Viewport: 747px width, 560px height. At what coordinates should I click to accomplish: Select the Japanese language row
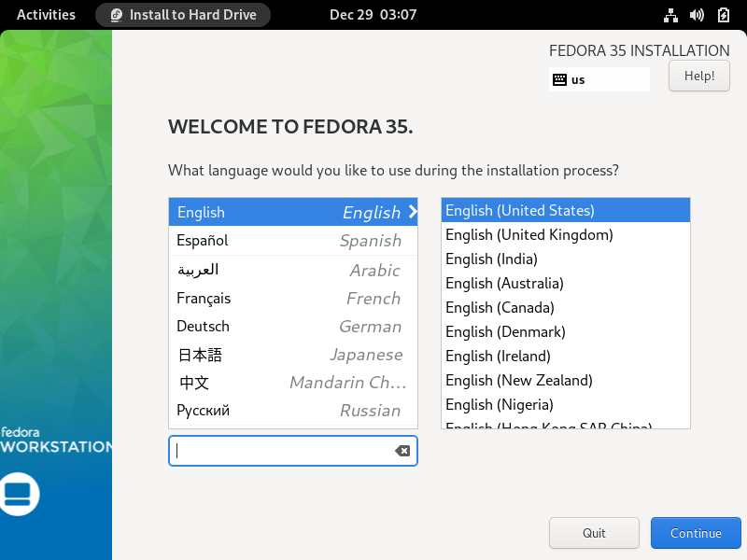tap(293, 355)
